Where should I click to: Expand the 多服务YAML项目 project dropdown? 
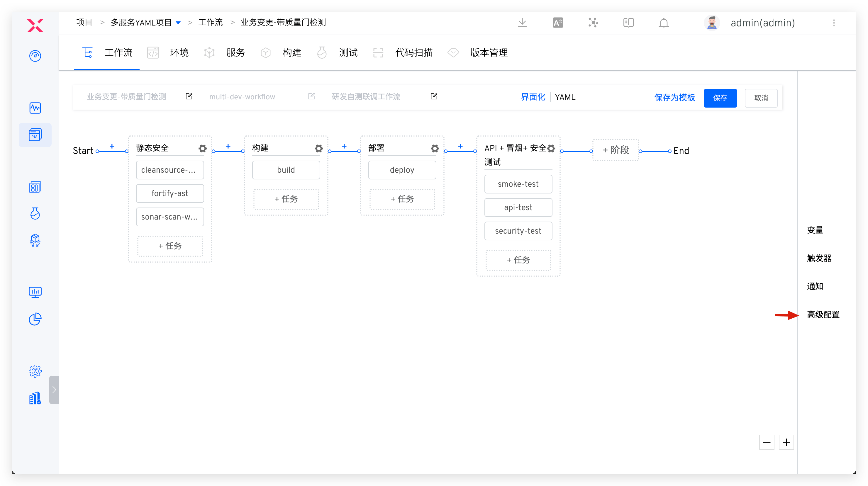click(x=178, y=23)
